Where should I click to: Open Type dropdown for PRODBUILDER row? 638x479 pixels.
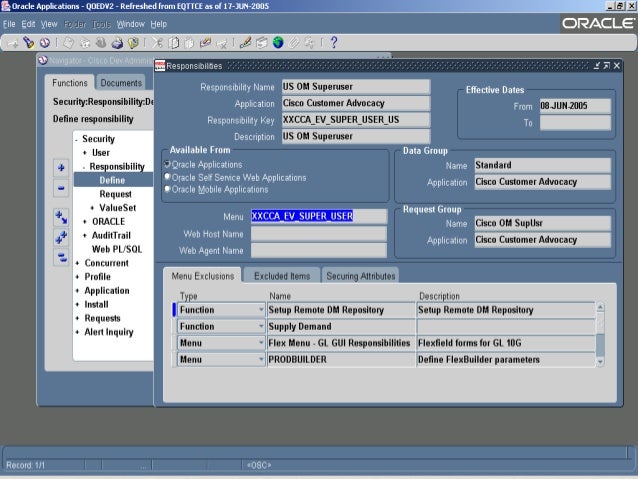[260, 359]
